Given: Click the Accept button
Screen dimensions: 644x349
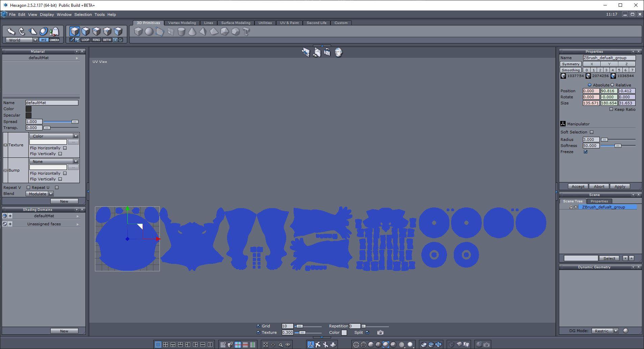Looking at the screenshot, I should [x=578, y=186].
